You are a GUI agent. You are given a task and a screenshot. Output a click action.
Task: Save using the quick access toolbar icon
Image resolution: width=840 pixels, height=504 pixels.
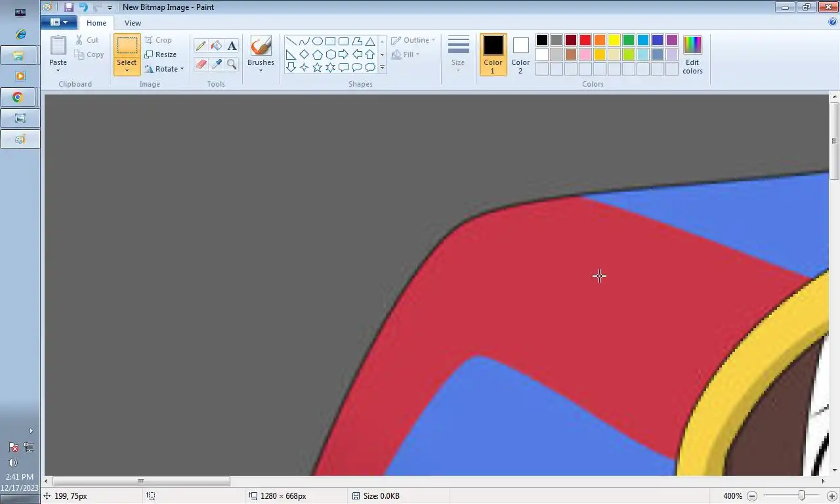[68, 7]
